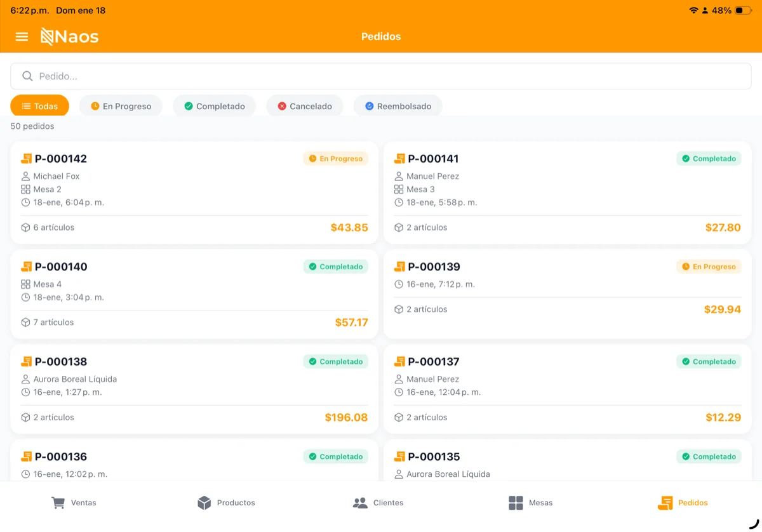Viewport: 762px width, 532px height.
Task: Tap the Mesas grid icon
Action: (516, 503)
